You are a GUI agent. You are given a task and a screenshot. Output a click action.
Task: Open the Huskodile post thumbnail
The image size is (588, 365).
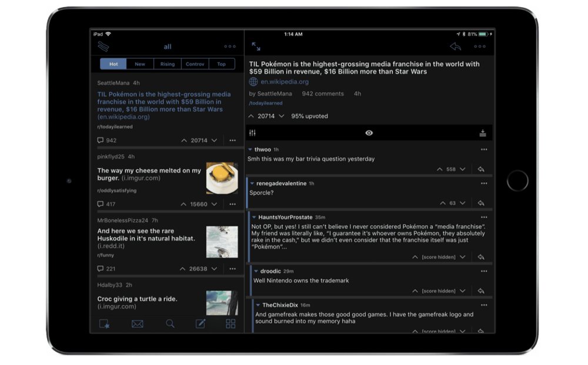[x=222, y=242]
